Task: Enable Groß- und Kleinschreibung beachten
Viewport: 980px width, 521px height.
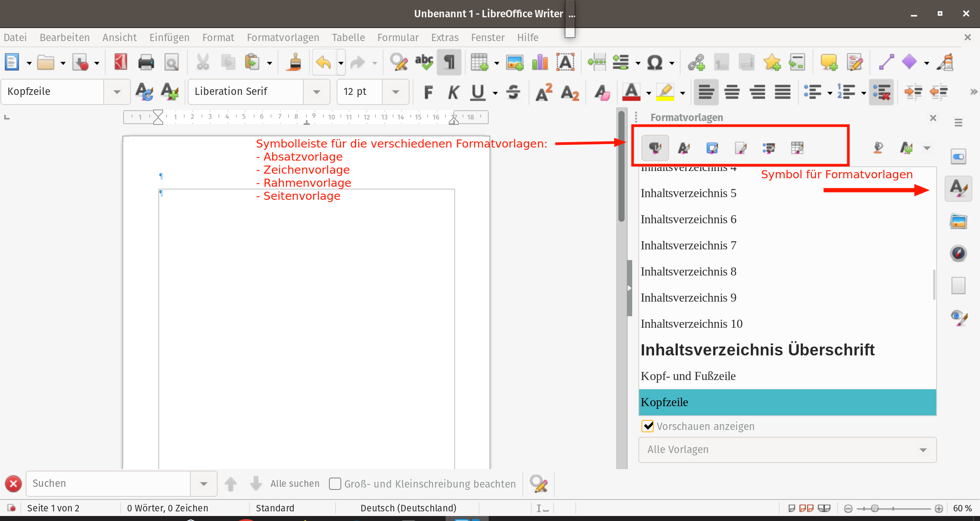Action: point(335,484)
